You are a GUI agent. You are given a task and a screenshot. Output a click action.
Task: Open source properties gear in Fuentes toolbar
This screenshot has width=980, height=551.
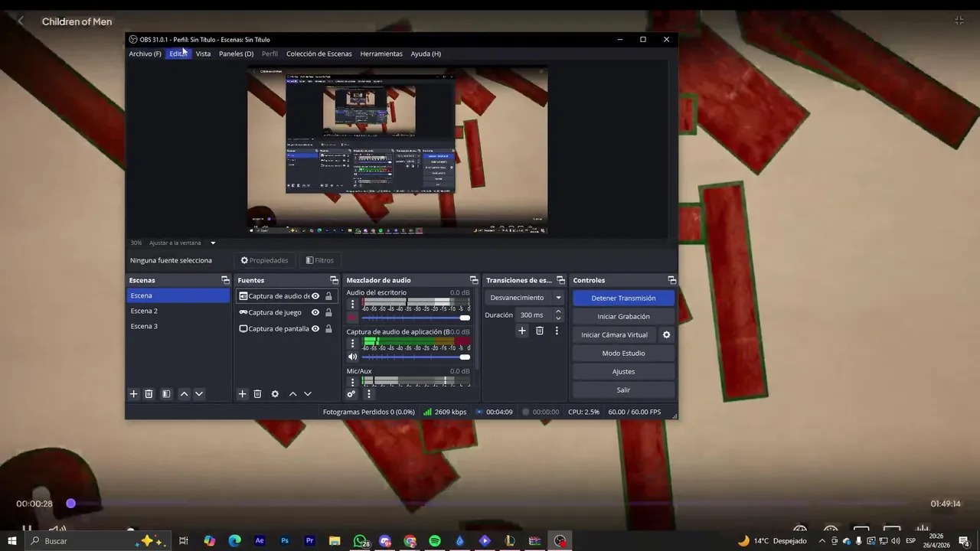point(275,394)
